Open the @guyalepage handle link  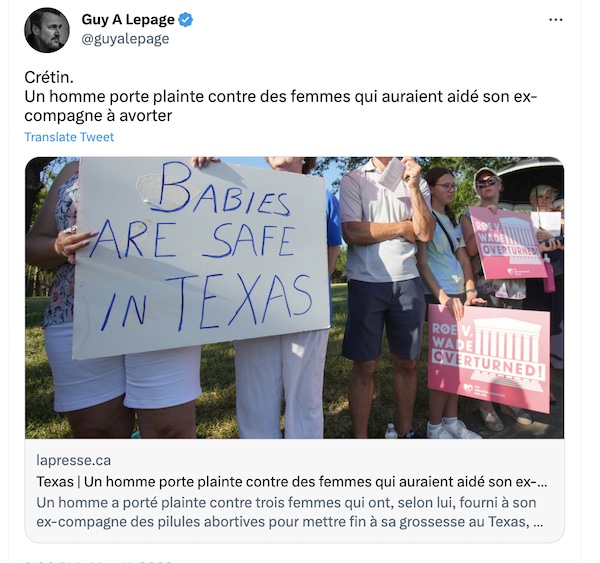pyautogui.click(x=125, y=39)
